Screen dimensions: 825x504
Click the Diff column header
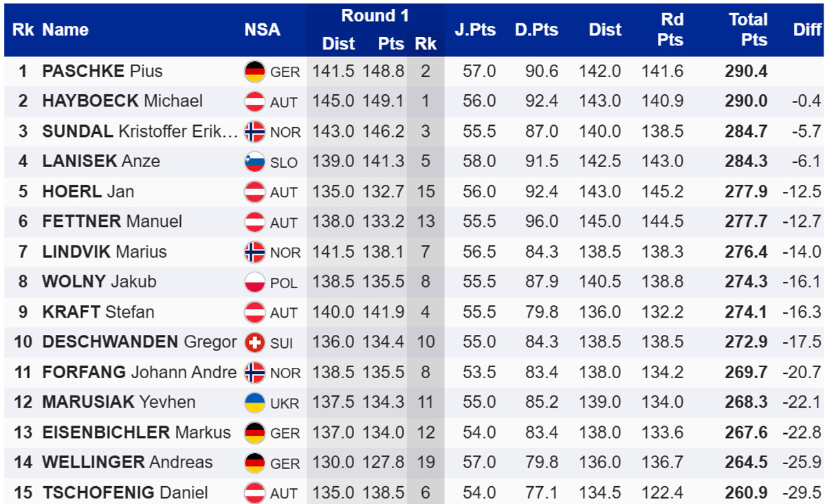click(x=807, y=30)
